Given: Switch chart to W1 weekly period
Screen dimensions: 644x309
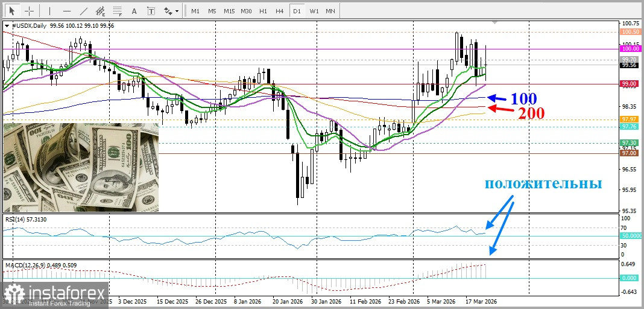Looking at the screenshot, I should (314, 11).
